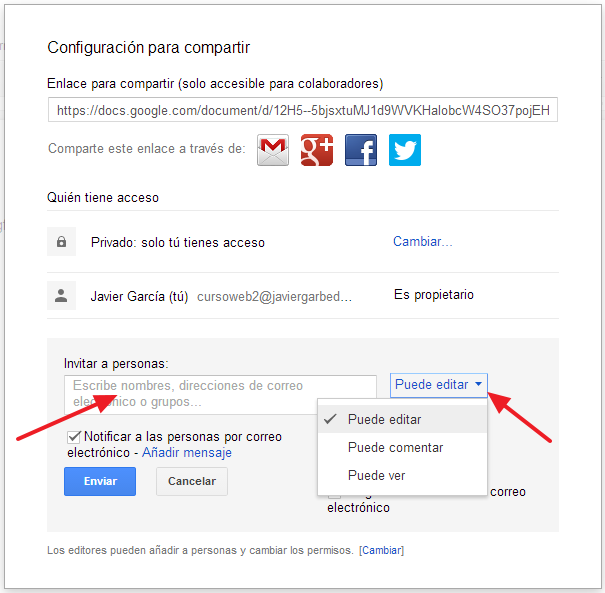Click '[Cambiar]' link for editor permissions
Image resolution: width=605 pixels, height=593 pixels.
[x=382, y=551]
